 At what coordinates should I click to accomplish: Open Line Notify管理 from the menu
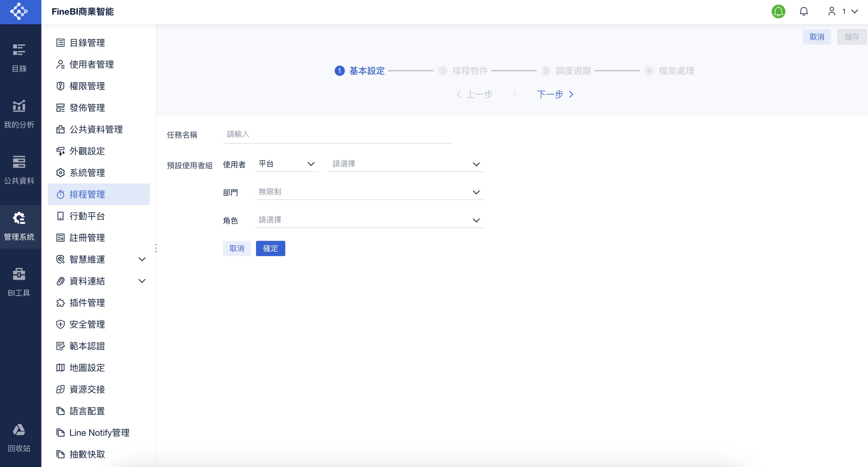click(x=99, y=433)
